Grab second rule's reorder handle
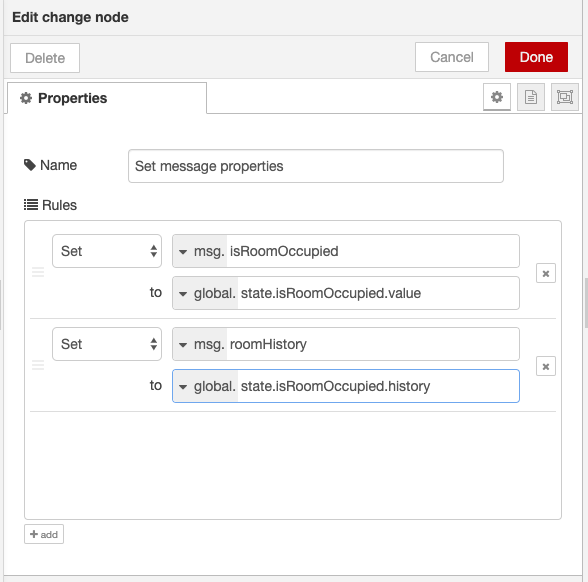 point(38,365)
